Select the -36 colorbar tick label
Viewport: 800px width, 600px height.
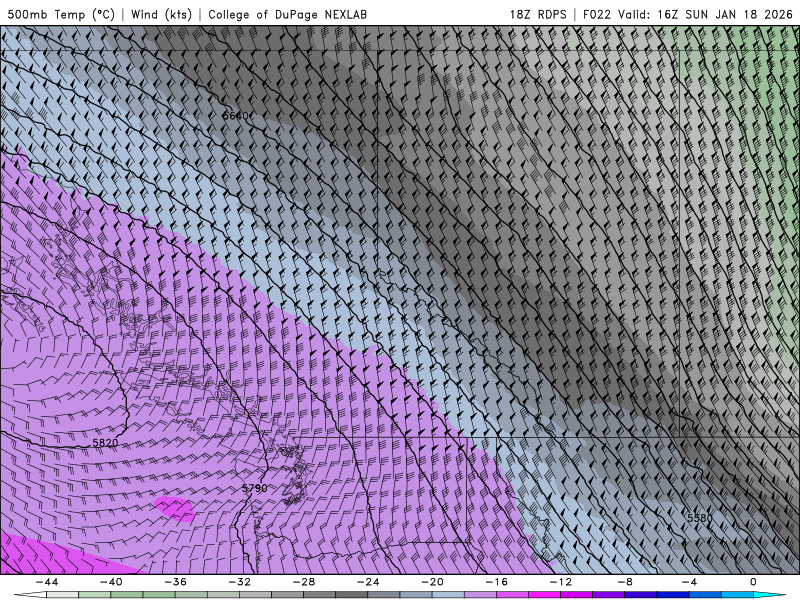coord(175,582)
